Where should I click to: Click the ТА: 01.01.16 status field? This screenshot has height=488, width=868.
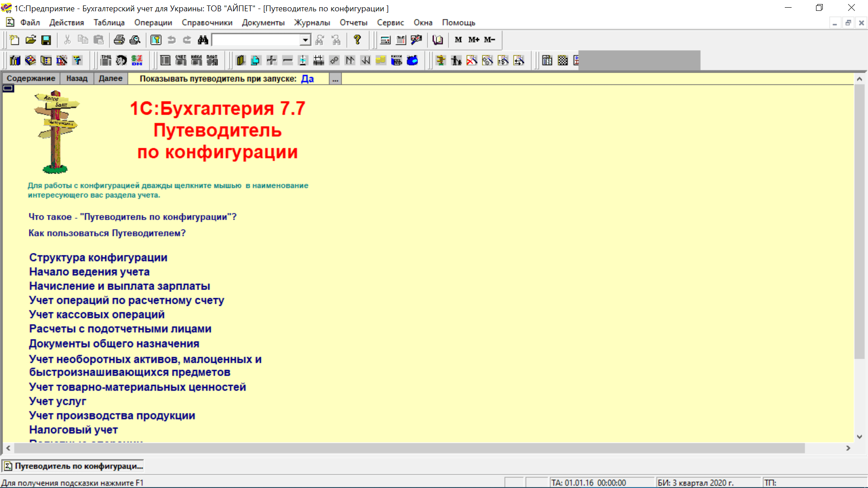[602, 483]
